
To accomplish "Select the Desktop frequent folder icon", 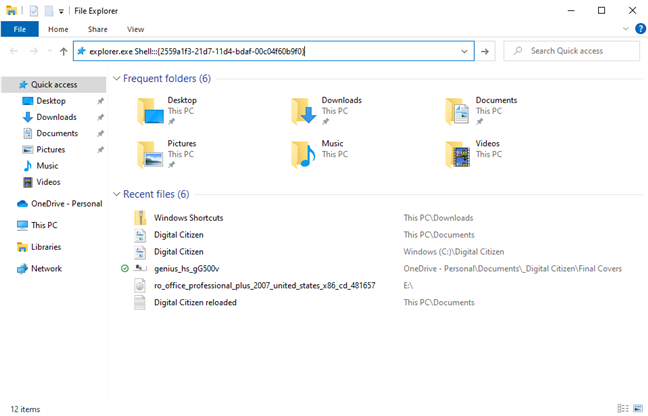I will 150,111.
